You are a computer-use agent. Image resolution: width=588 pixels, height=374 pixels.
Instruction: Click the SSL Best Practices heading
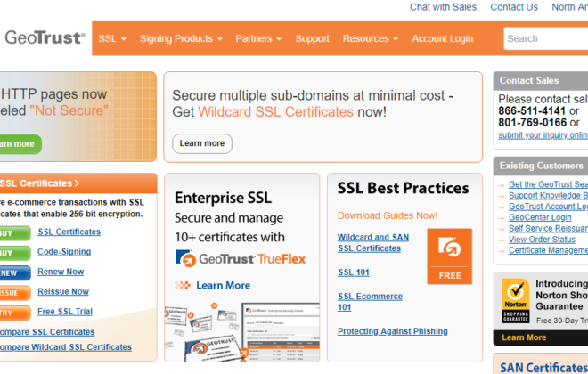403,188
